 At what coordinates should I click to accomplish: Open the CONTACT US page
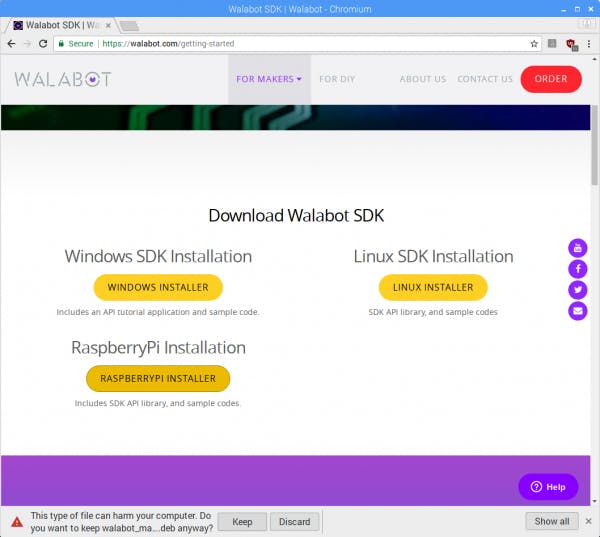click(x=485, y=79)
